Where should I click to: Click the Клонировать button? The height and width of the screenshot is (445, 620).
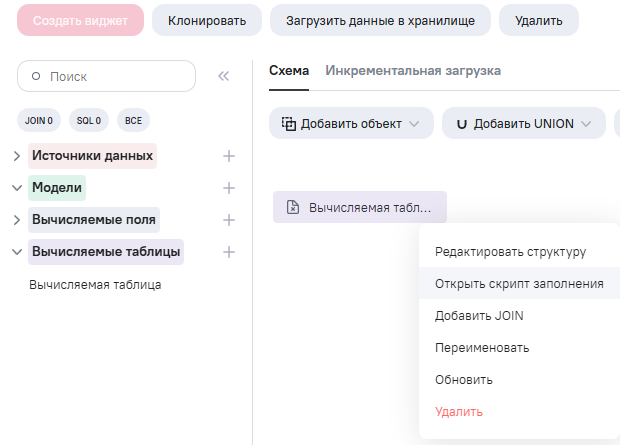point(207,20)
